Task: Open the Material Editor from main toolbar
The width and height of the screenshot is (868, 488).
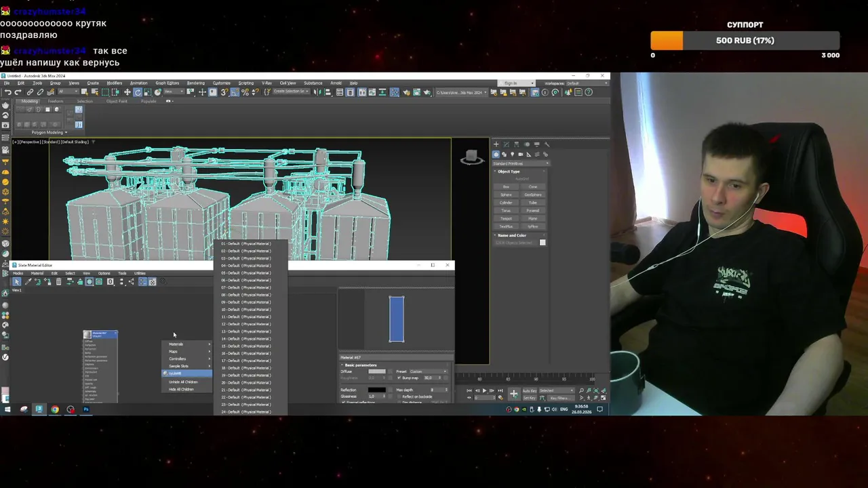Action: (x=394, y=92)
